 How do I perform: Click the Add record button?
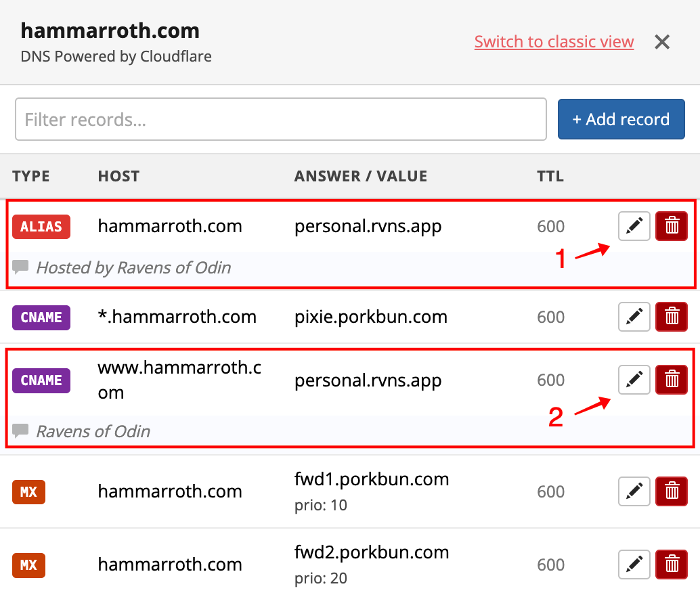pyautogui.click(x=621, y=120)
